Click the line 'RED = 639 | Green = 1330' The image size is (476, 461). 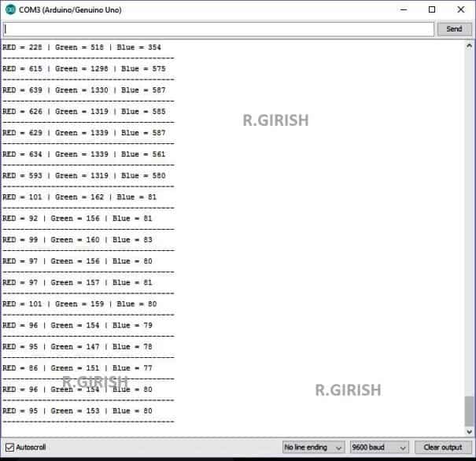(x=83, y=90)
